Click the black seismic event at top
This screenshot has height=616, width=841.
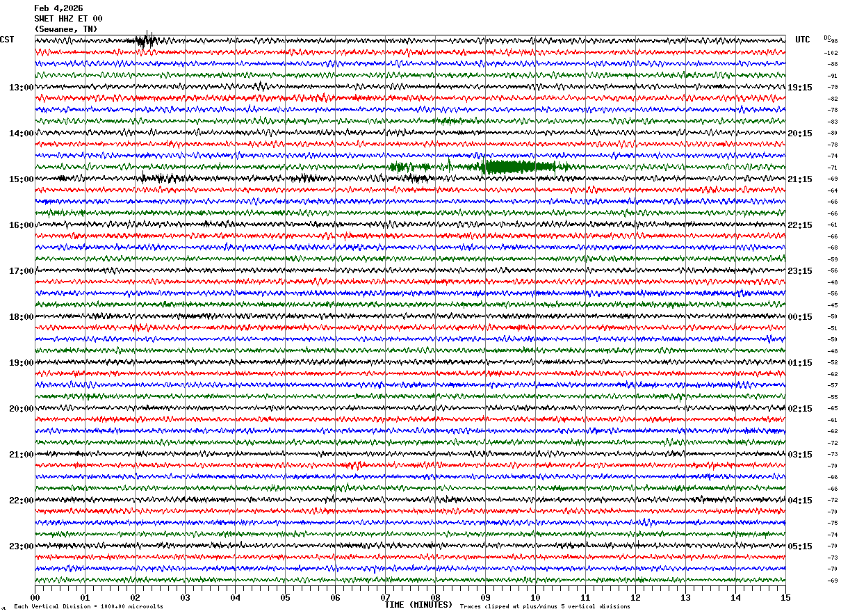pos(147,40)
